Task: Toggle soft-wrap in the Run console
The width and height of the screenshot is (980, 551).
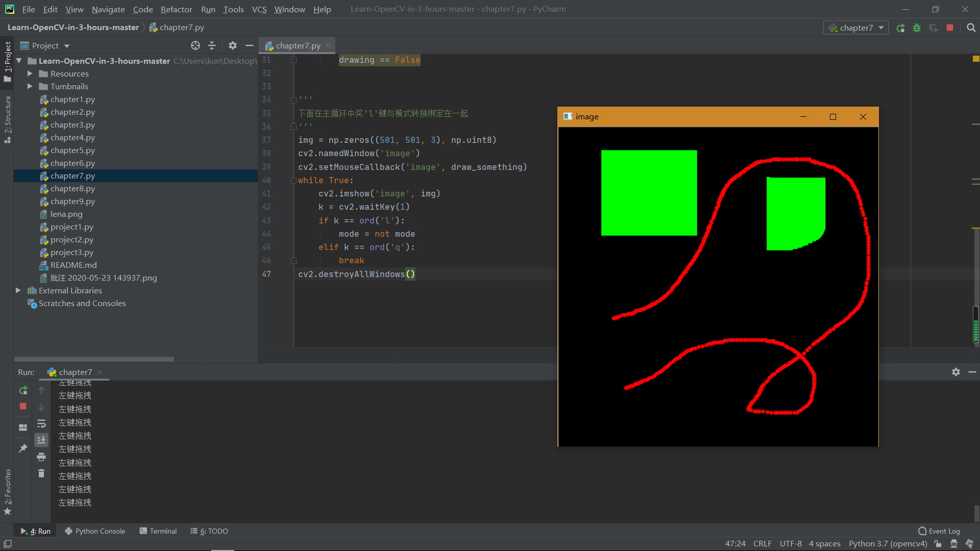Action: click(41, 423)
